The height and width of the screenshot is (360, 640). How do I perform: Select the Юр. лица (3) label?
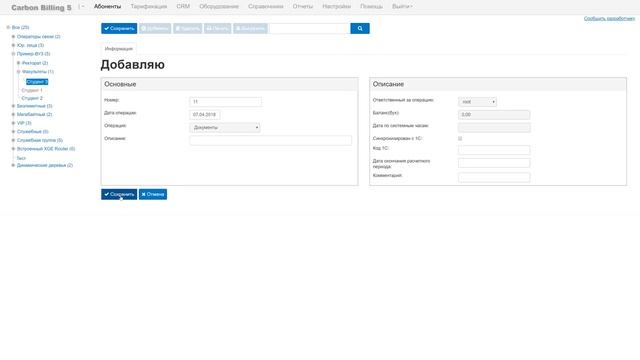tap(30, 45)
